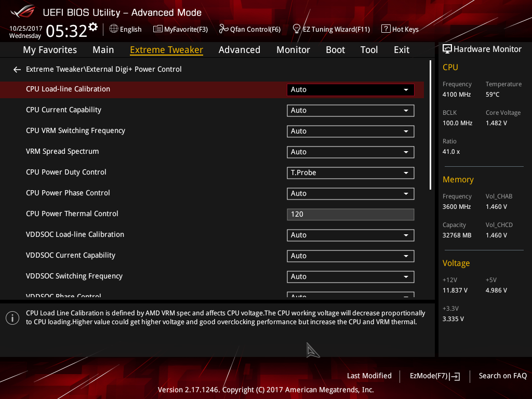Click the settings list vertical scrollbar

[x=430, y=125]
